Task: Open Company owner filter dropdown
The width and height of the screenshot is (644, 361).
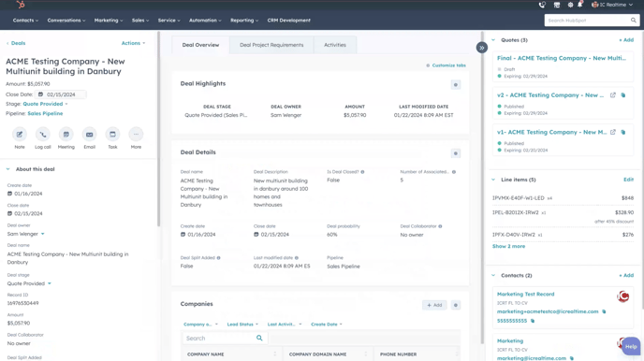Action: (x=200, y=325)
